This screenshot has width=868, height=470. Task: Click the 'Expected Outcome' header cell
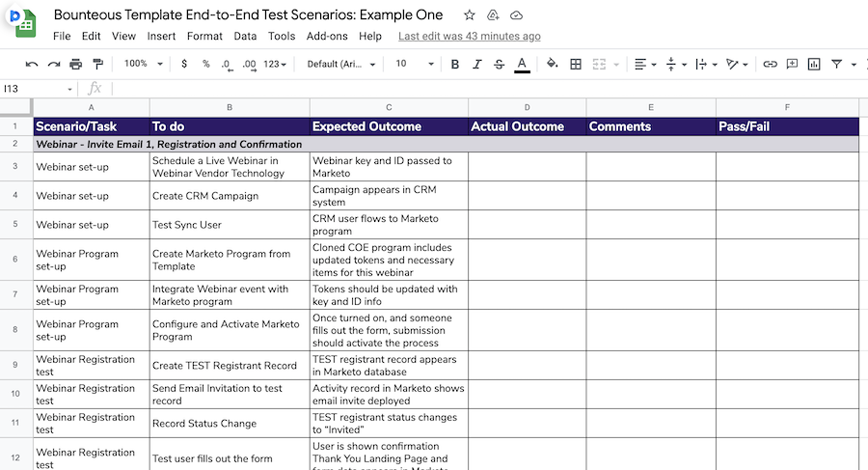pos(390,126)
